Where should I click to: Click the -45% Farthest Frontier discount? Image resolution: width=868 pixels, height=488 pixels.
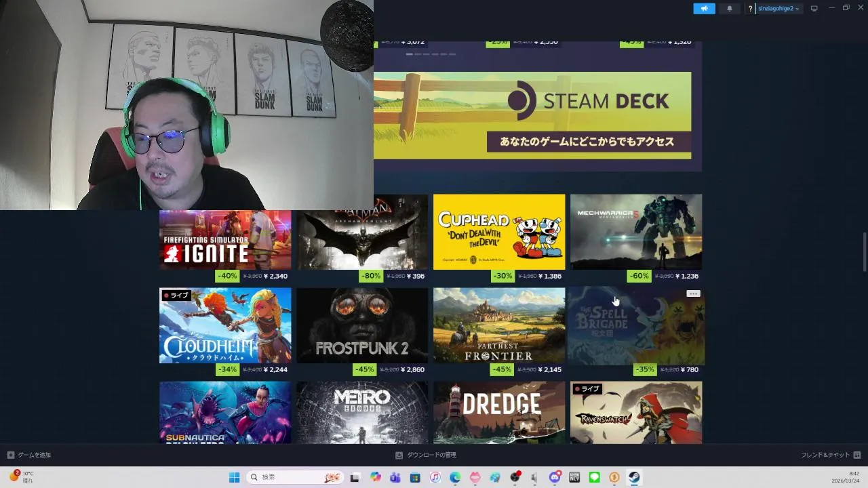click(x=501, y=369)
